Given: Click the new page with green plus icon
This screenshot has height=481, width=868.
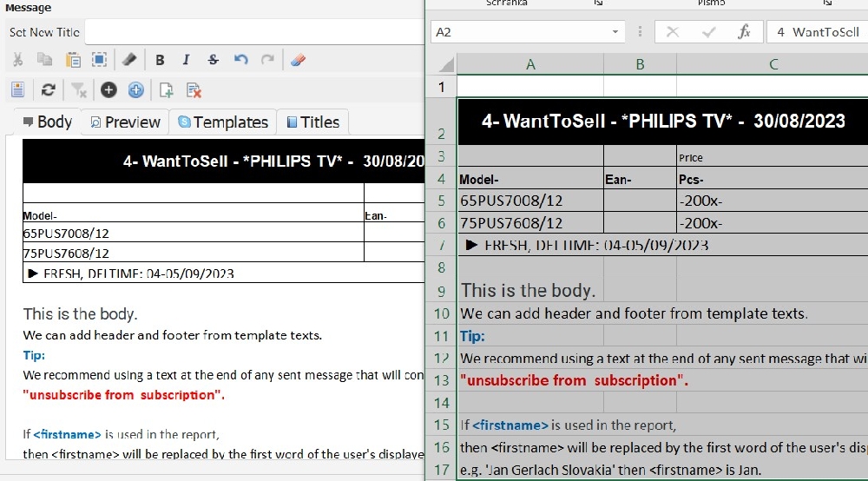Looking at the screenshot, I should point(166,89).
